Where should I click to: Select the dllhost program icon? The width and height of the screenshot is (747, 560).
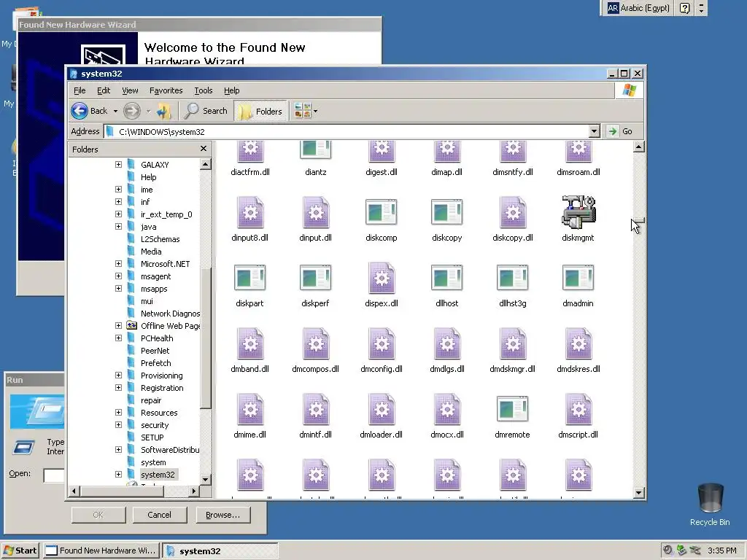[x=447, y=278]
